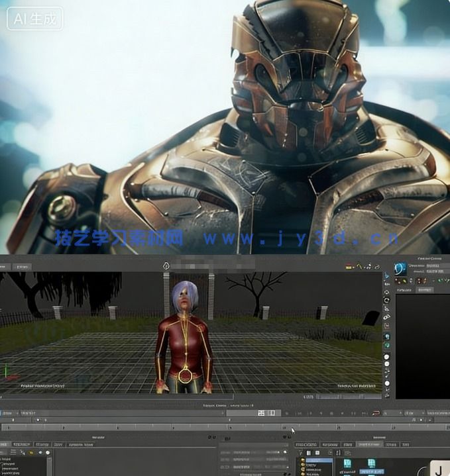
Task: Open the highlighted tab below the blue swirl thumbnail
Action: pyautogui.click(x=424, y=290)
